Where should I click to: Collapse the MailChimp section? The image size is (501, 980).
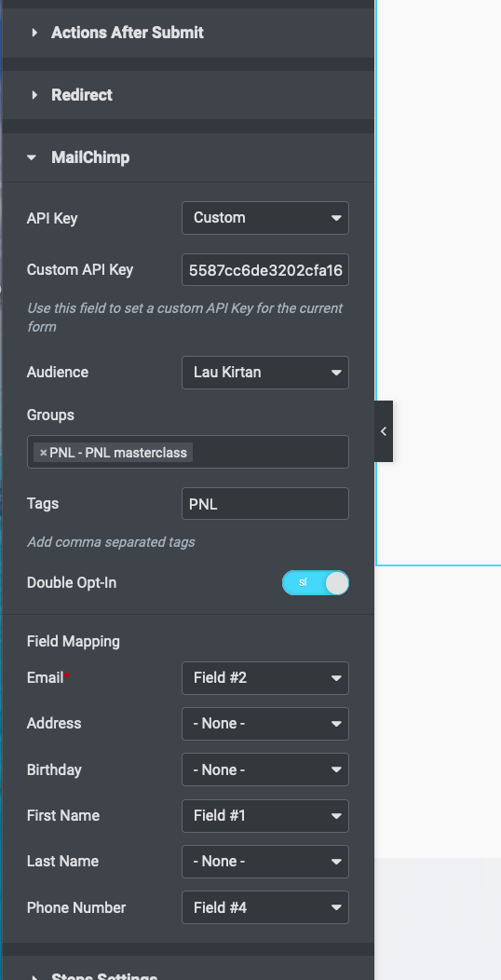click(188, 157)
